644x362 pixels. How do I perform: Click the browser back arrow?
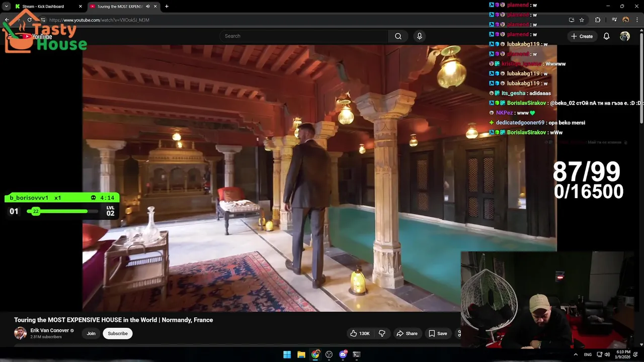click(x=7, y=20)
